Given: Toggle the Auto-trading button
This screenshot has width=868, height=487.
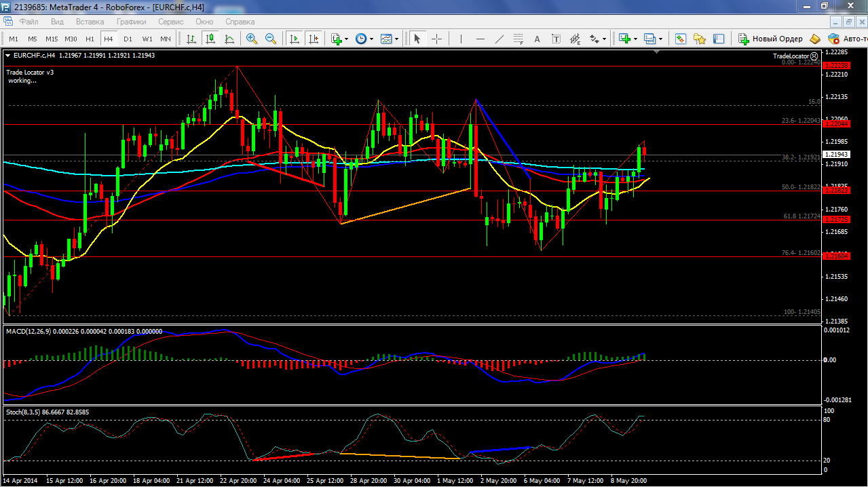Looking at the screenshot, I should pos(847,39).
